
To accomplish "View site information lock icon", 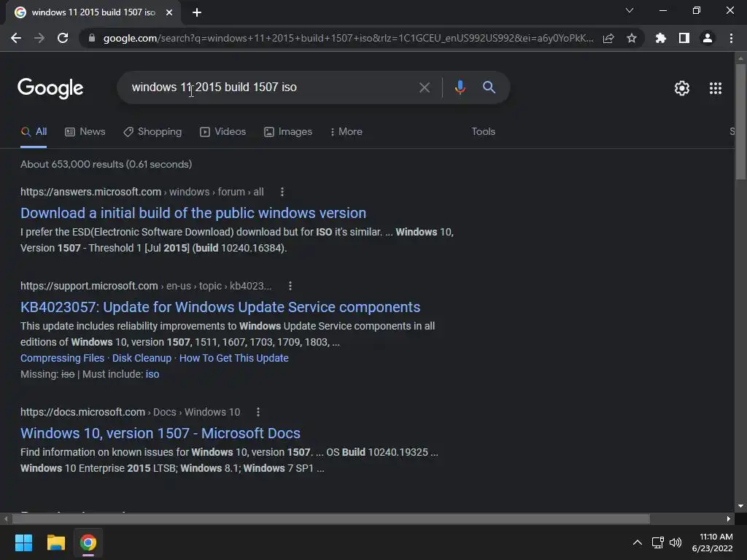I will (x=92, y=38).
